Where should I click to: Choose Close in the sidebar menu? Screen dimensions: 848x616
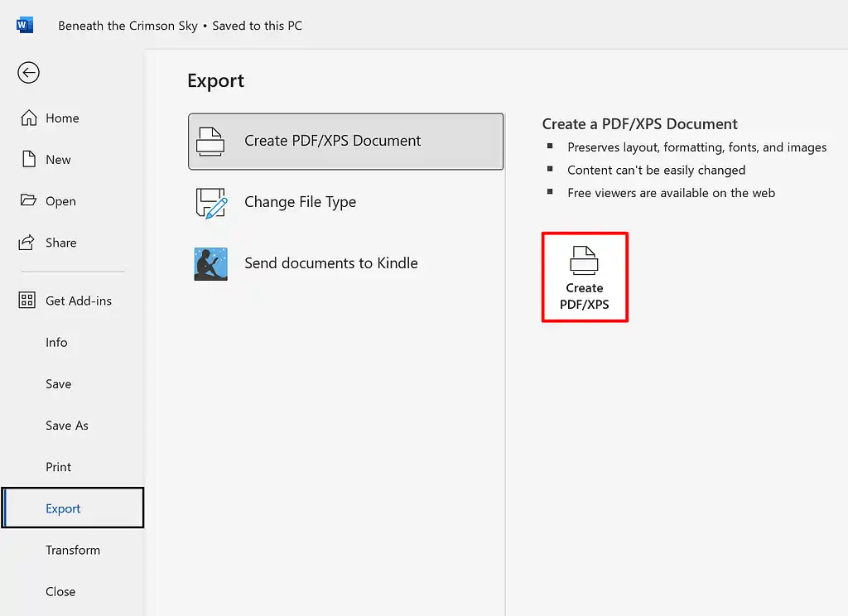(60, 591)
